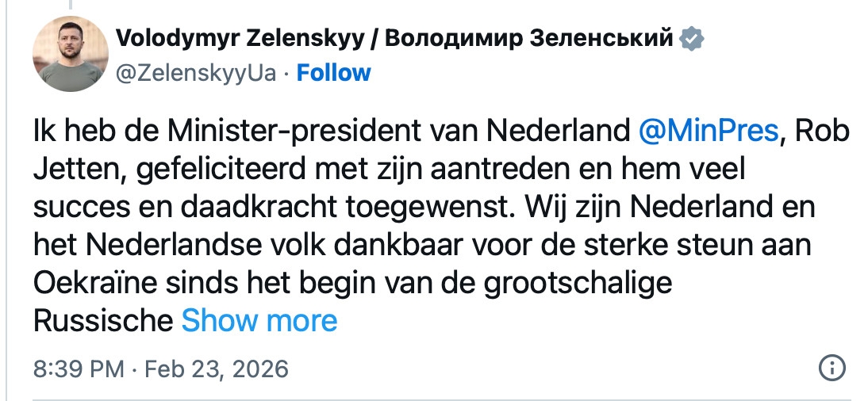Open the @MinPres mention link
This screenshot has width=868, height=401.
(709, 132)
